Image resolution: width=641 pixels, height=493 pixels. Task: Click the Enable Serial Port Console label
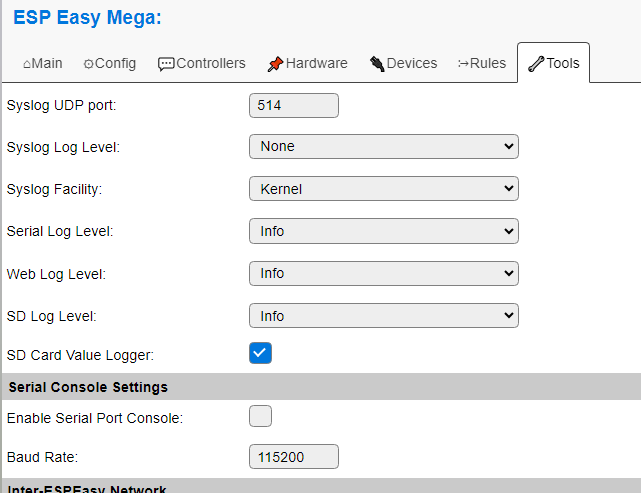click(x=95, y=418)
